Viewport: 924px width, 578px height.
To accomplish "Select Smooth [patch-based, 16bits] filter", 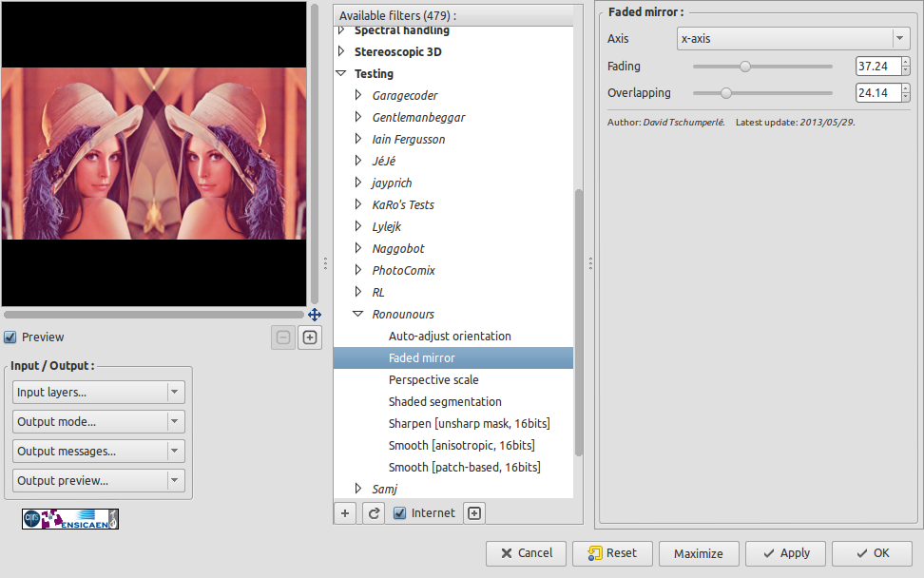I will click(x=464, y=467).
